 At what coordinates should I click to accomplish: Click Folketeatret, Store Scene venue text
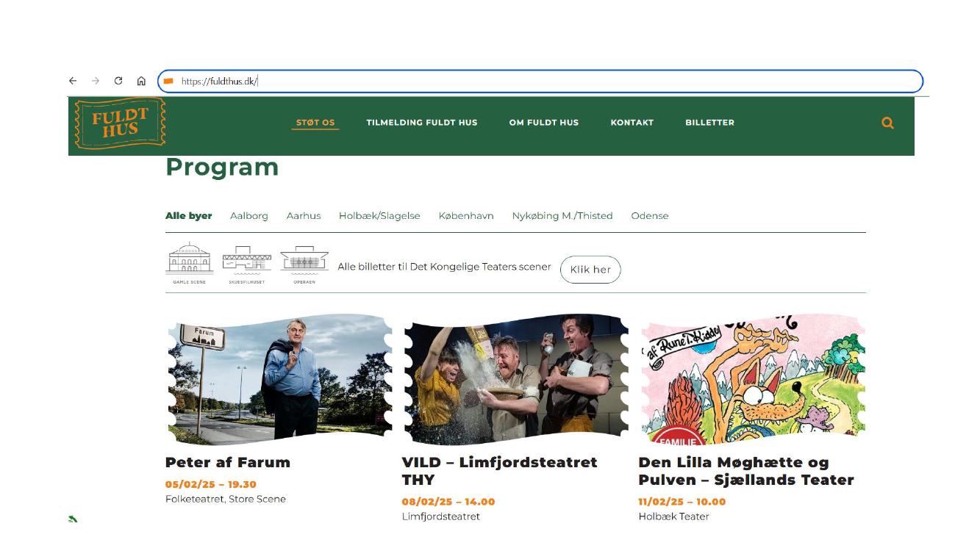click(226, 500)
